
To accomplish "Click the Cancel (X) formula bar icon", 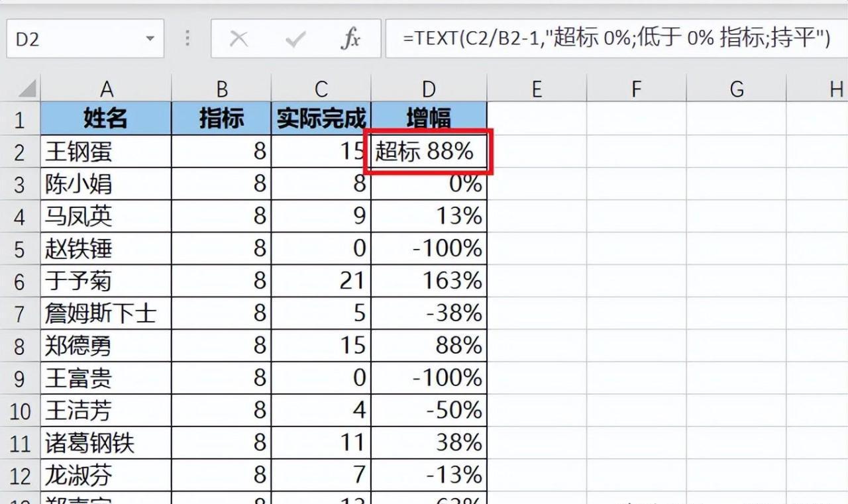I will [x=238, y=40].
